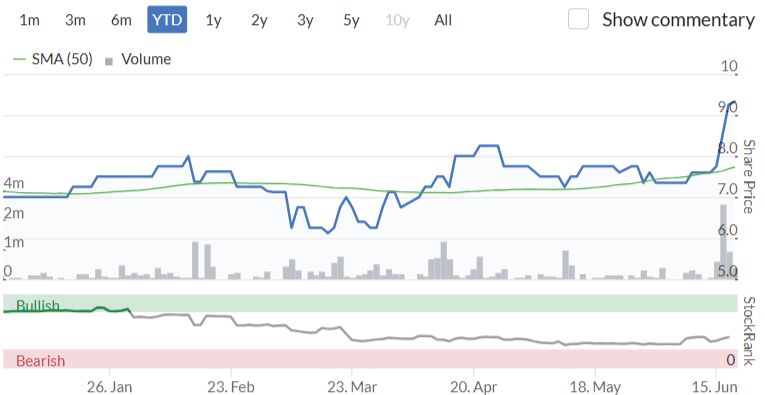Image resolution: width=765 pixels, height=395 pixels.
Task: Show the 5y chart range
Action: (351, 20)
